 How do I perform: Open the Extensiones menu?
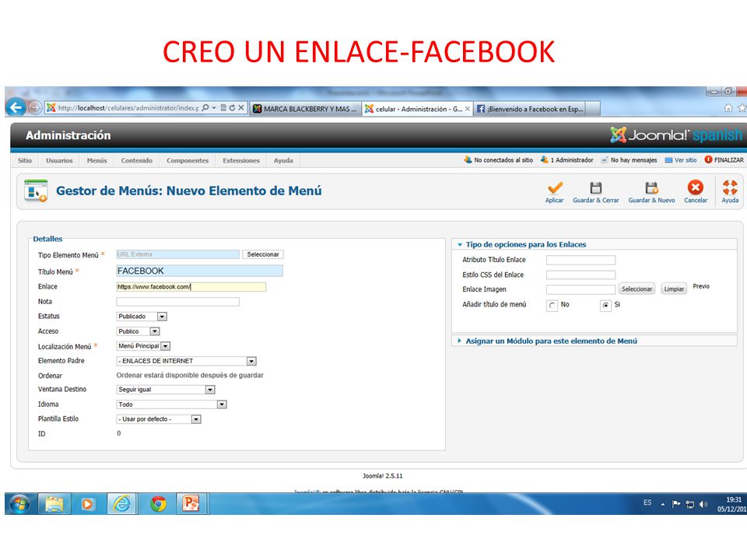pos(241,160)
